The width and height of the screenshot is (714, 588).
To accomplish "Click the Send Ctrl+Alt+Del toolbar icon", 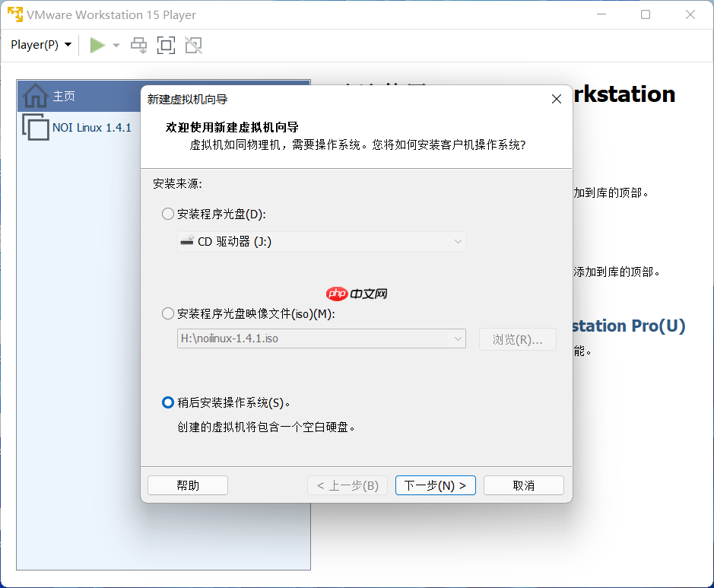I will pyautogui.click(x=138, y=45).
